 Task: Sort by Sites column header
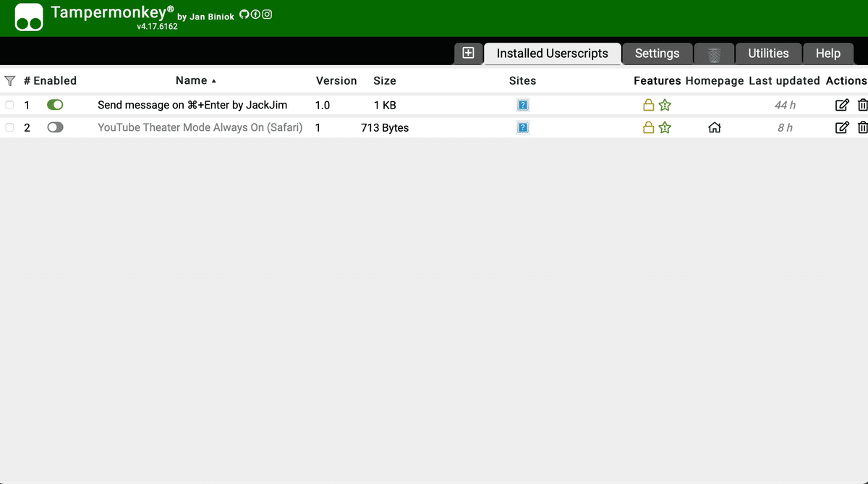(x=522, y=81)
